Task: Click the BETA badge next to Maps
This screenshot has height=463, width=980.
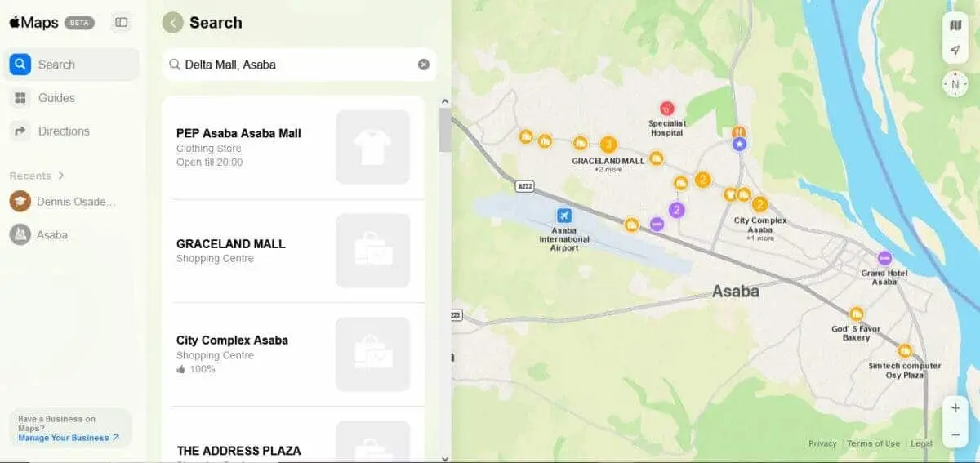Action: click(x=79, y=23)
